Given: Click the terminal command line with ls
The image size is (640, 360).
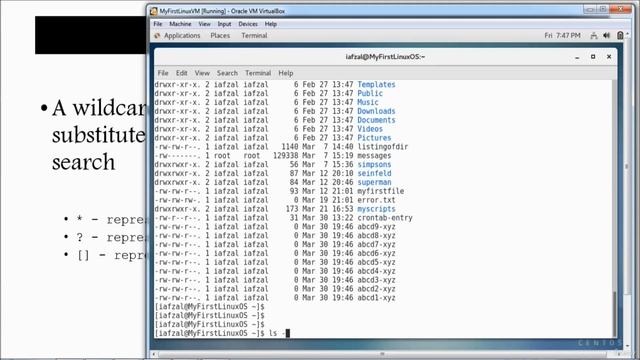Looking at the screenshot, I should [x=222, y=333].
